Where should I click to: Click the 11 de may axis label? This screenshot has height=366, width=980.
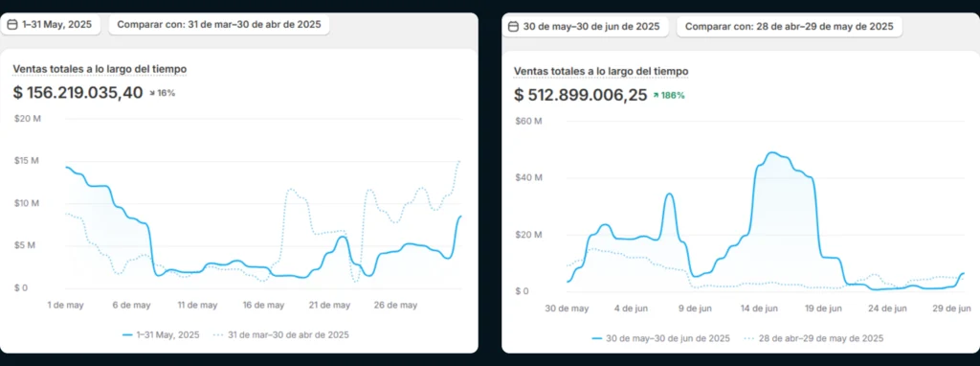click(197, 306)
